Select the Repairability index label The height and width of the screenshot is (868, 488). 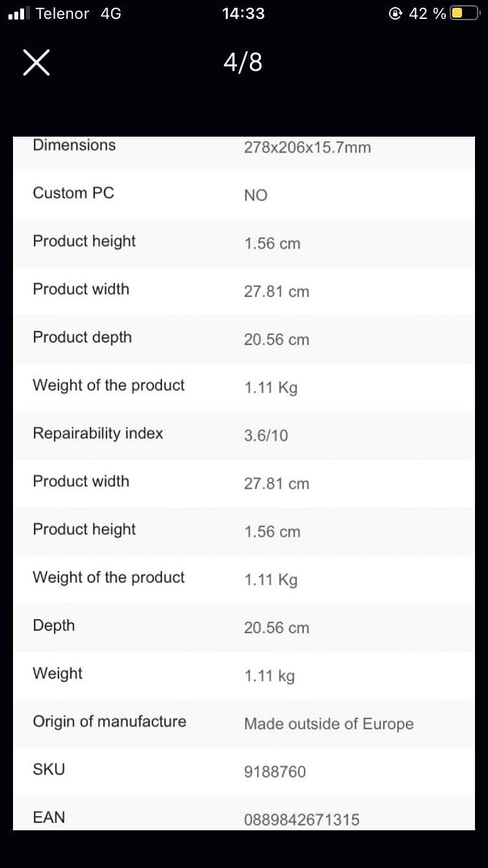98,433
